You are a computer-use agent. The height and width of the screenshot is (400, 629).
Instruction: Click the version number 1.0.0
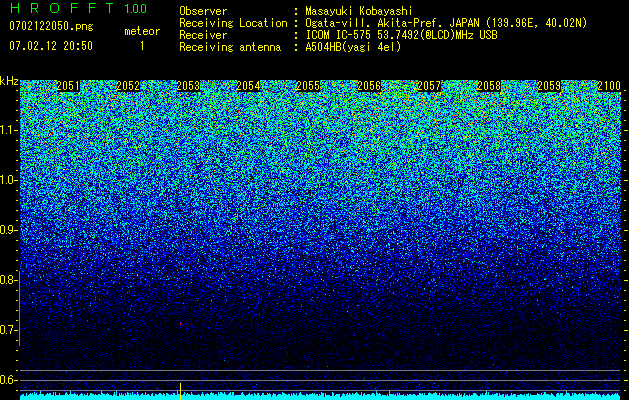tap(135, 9)
